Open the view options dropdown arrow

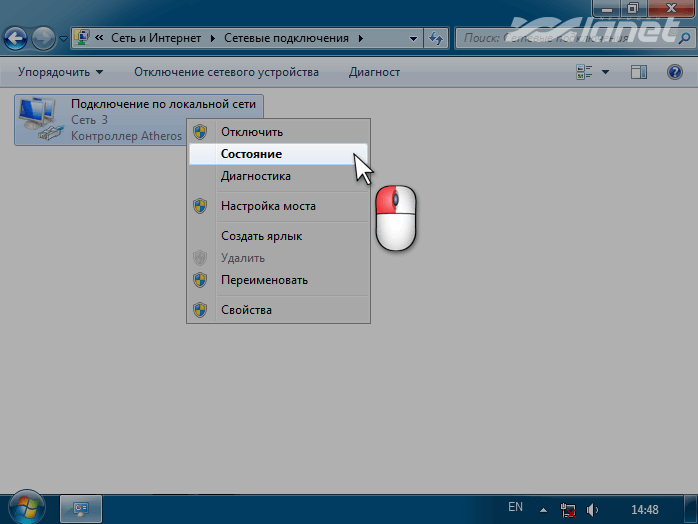click(606, 72)
